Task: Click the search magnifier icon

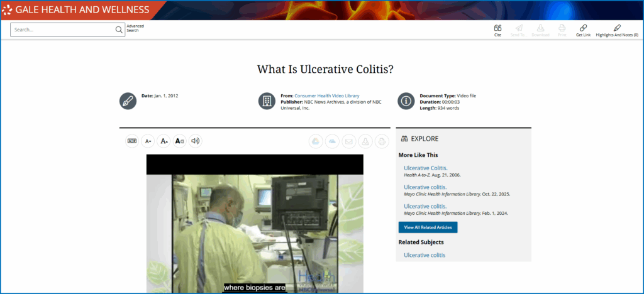Action: tap(119, 30)
